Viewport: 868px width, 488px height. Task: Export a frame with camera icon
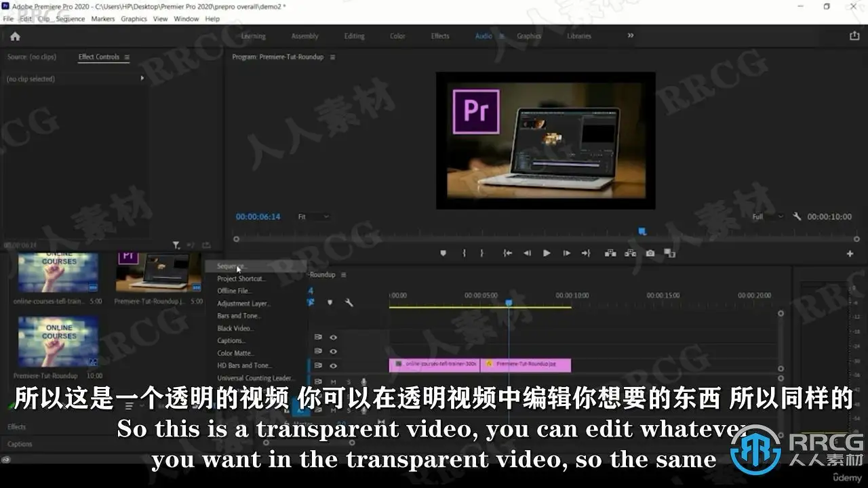coord(650,253)
